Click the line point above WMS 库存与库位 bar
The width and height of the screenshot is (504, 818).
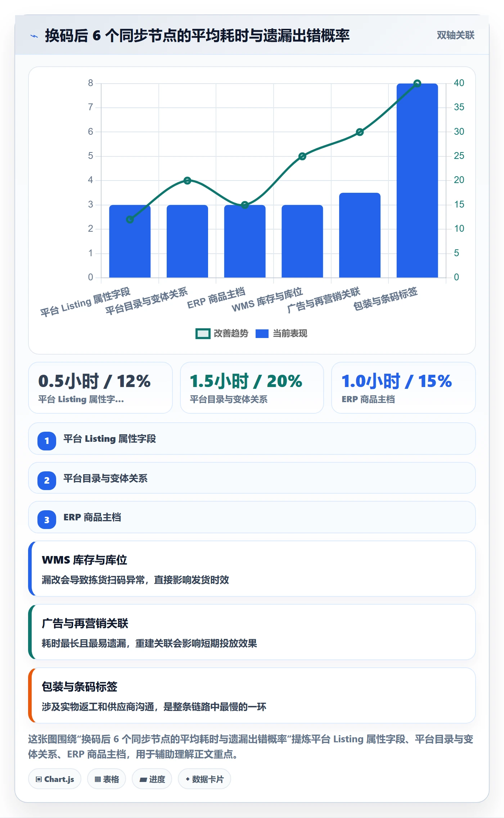302,156
